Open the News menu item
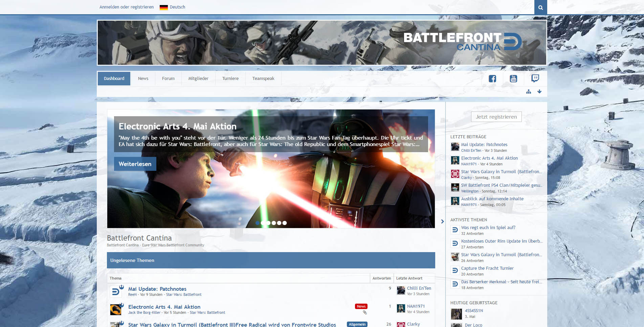The image size is (644, 327). click(143, 79)
